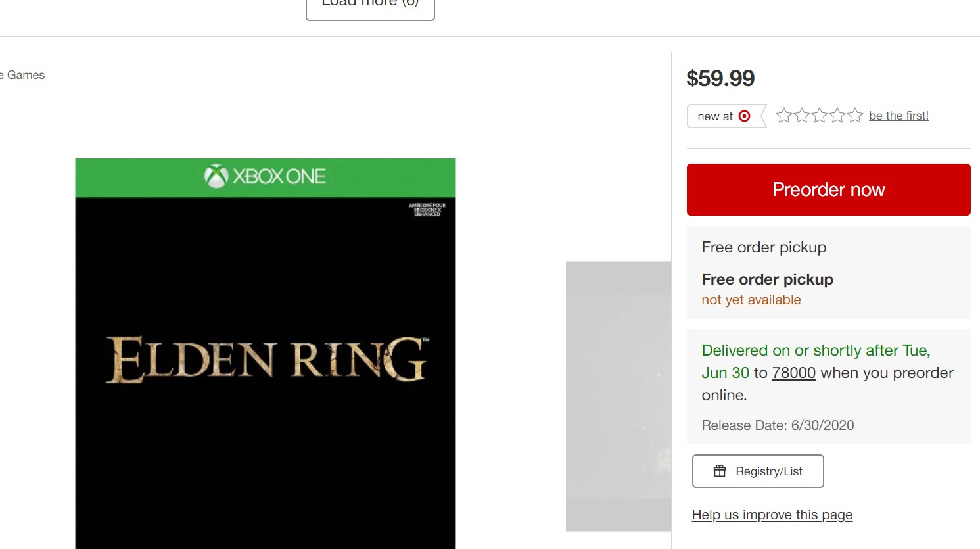Viewport: 980px width, 549px height.
Task: Click the first rating star
Action: pos(783,116)
